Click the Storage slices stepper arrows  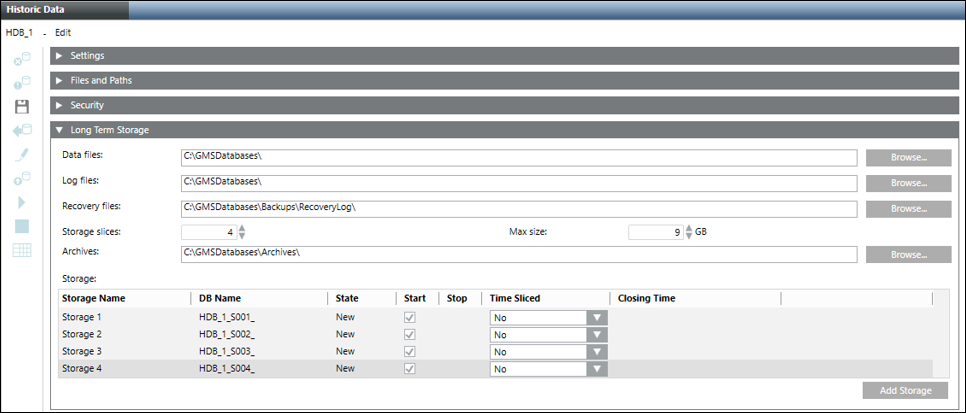coord(241,232)
